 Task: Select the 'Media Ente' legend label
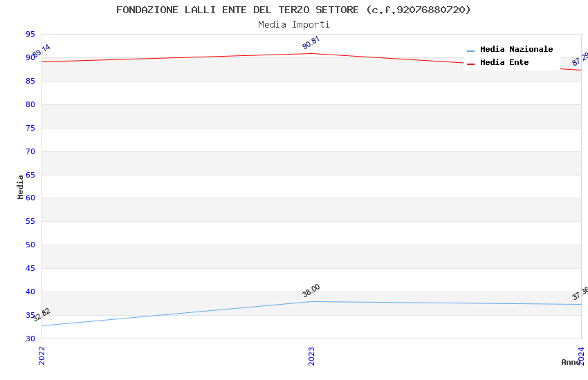(504, 62)
